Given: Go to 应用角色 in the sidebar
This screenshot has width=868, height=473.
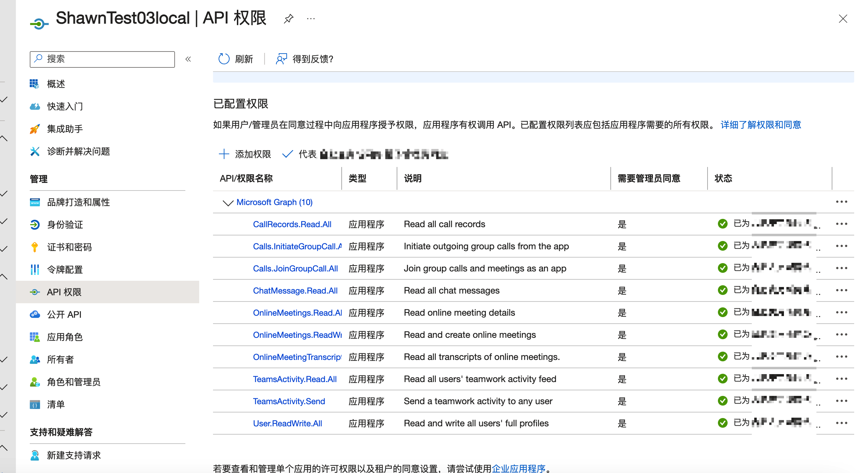Looking at the screenshot, I should tap(65, 337).
